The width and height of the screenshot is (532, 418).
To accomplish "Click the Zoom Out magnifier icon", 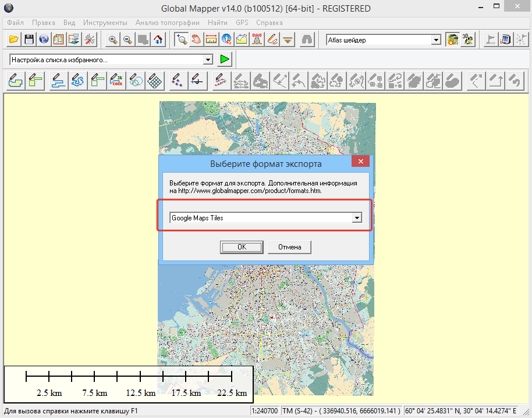I will 127,40.
